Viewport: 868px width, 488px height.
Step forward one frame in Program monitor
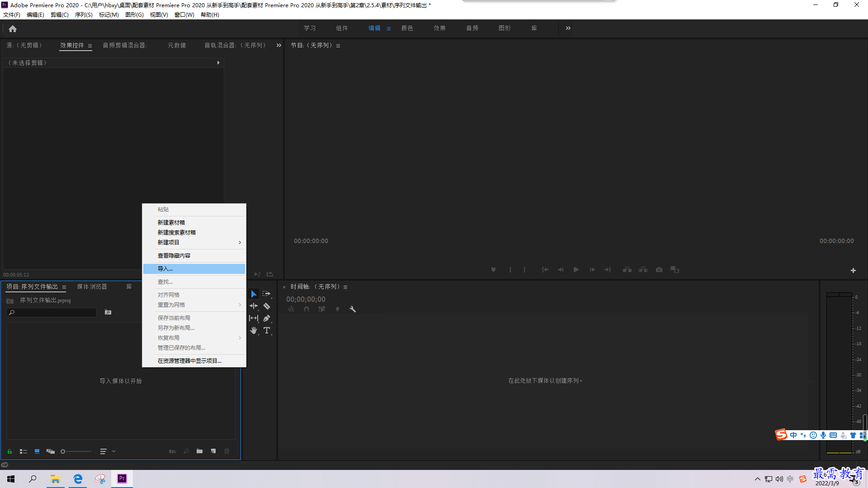[592, 270]
